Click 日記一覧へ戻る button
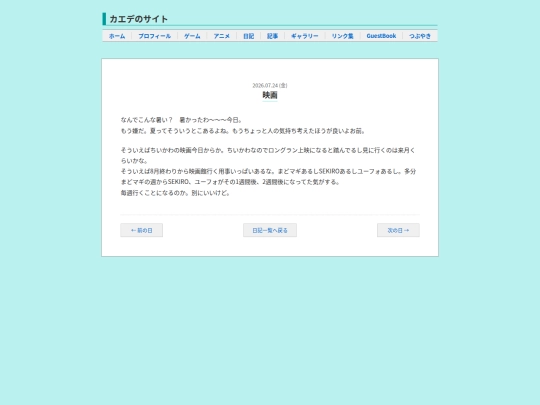The width and height of the screenshot is (540, 405). pyautogui.click(x=270, y=230)
